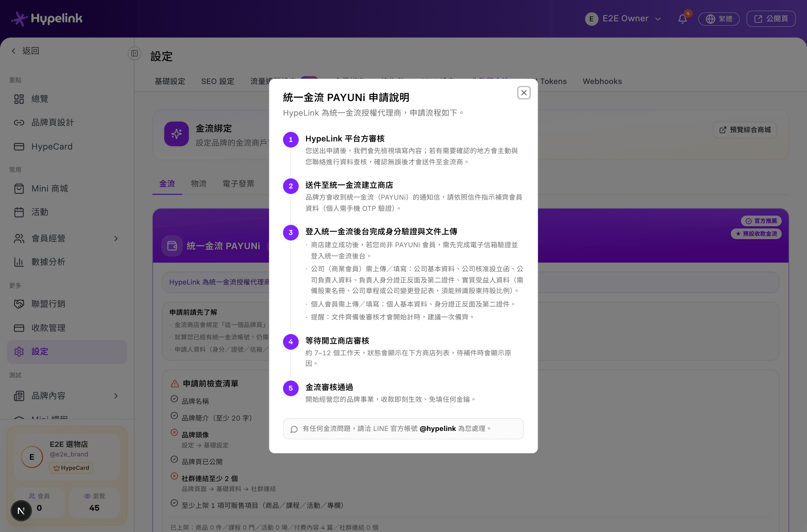Click @e2e_brand handle text

[x=69, y=454]
